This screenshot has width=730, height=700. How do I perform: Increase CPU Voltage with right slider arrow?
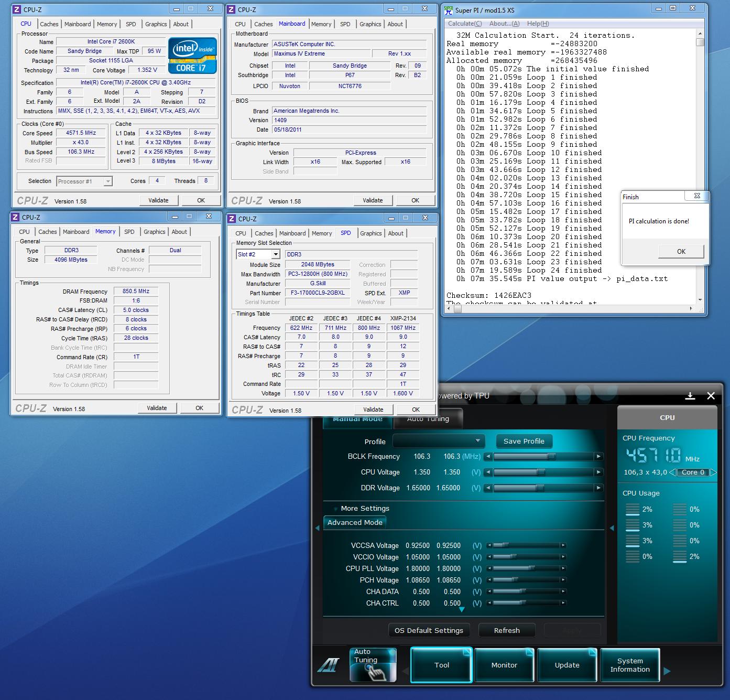pyautogui.click(x=598, y=472)
